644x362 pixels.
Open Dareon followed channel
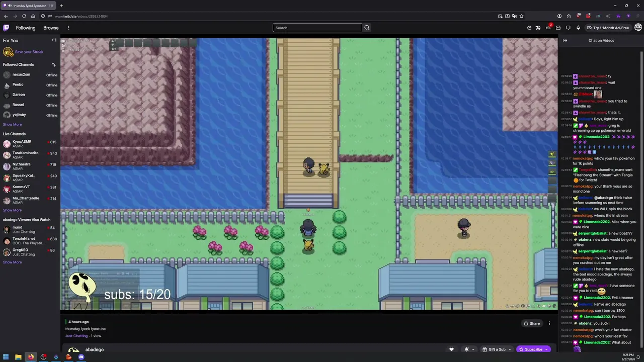[x=30, y=95]
